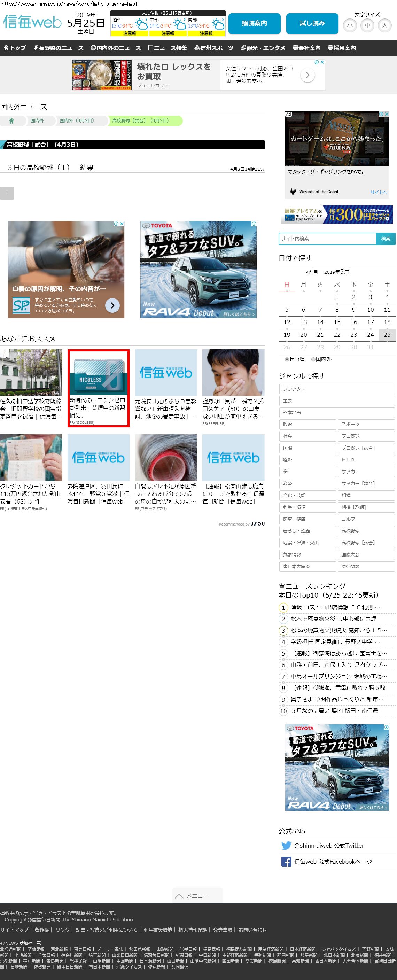The image size is (397, 980).
Task: Select the 長野県 radio button
Action: pyautogui.click(x=287, y=359)
